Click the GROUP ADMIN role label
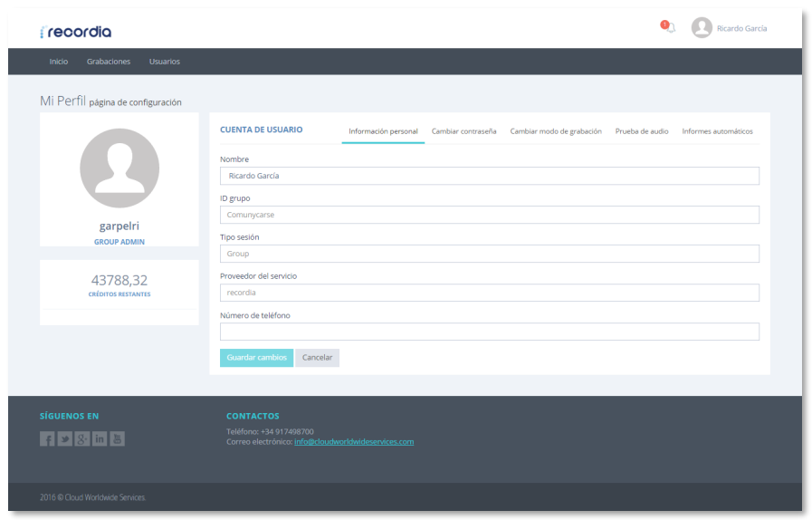The image size is (812, 520). 119,242
